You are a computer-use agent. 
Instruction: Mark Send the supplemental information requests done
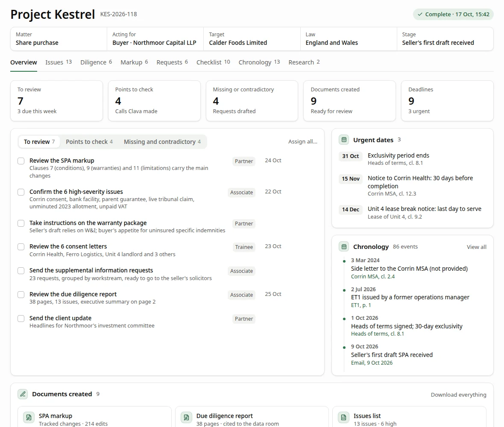tap(21, 271)
